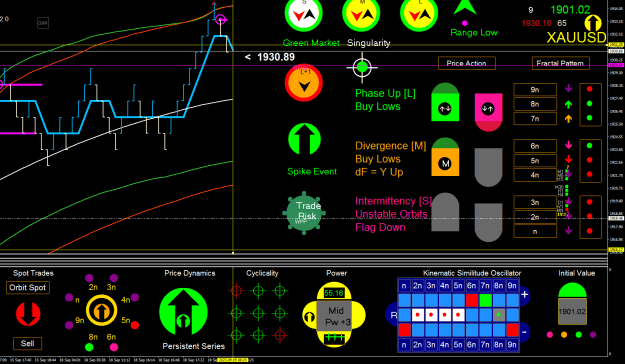The image size is (625, 364).
Task: Select the 3n fractal level box
Action: [x=535, y=202]
